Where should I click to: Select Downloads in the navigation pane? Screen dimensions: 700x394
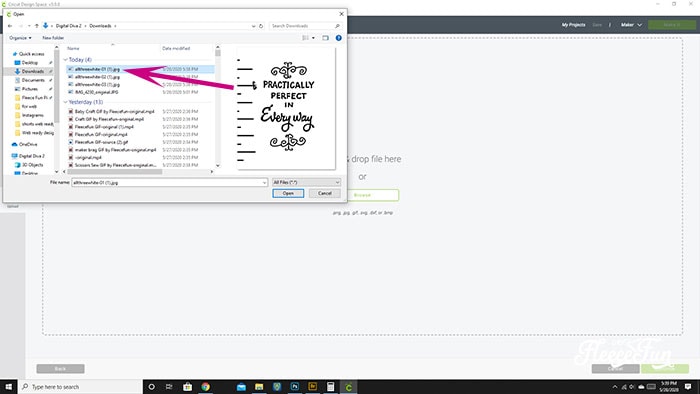[32, 71]
